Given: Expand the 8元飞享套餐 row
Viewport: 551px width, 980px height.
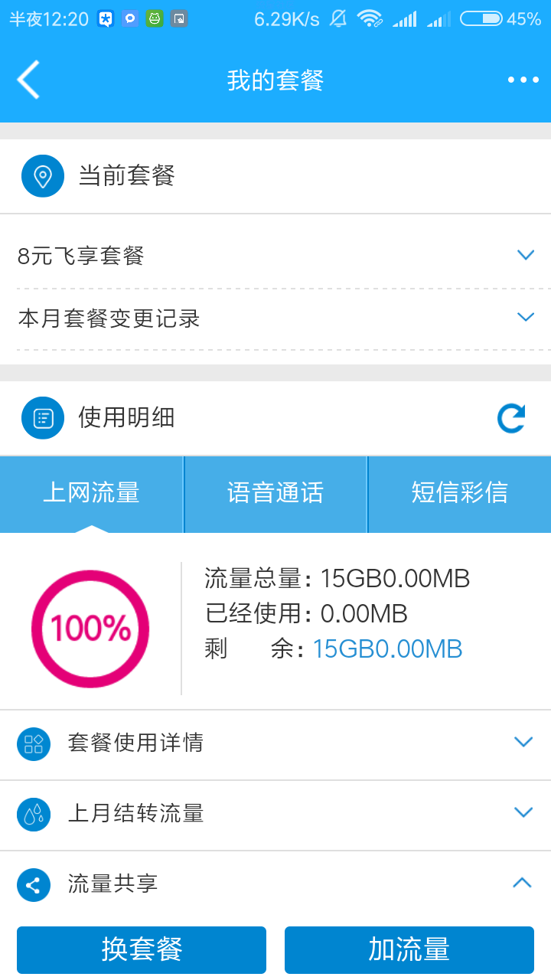Looking at the screenshot, I should (x=525, y=255).
